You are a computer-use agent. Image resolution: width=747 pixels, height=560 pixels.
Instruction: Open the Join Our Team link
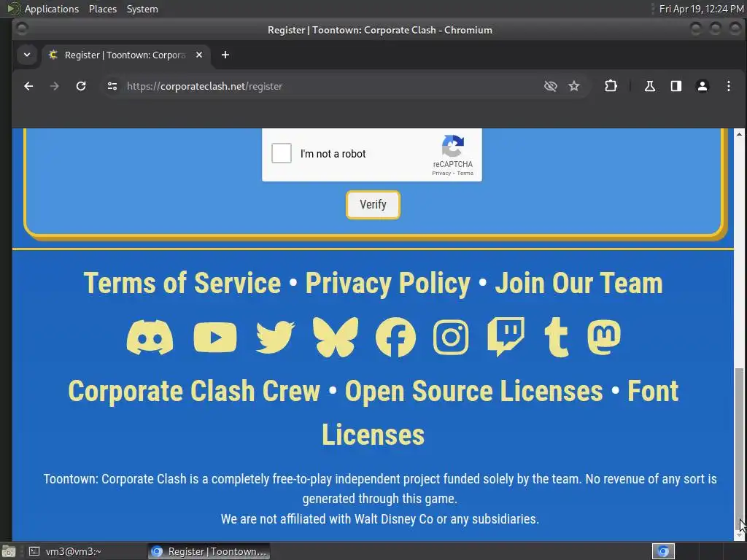(578, 284)
